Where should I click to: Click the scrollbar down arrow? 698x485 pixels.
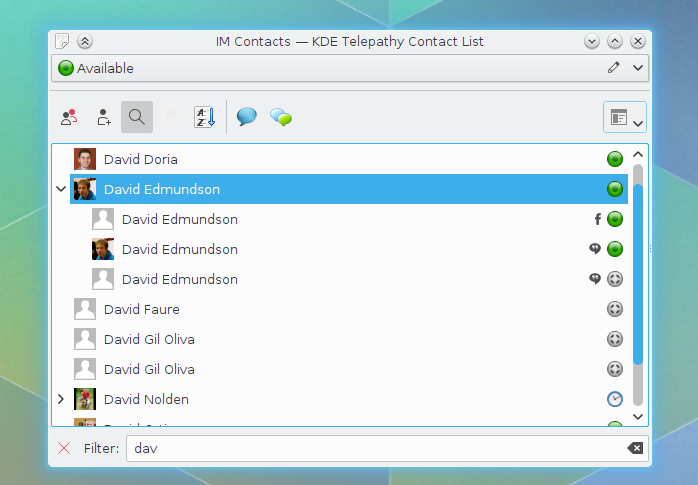click(x=638, y=416)
